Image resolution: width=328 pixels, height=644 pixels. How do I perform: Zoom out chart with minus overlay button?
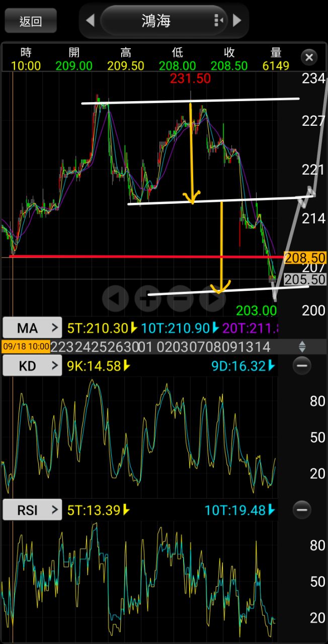(180, 299)
